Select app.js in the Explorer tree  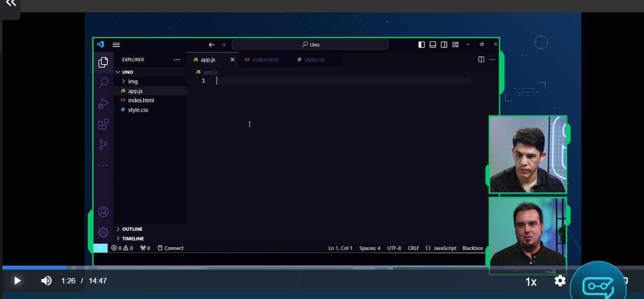coord(150,91)
